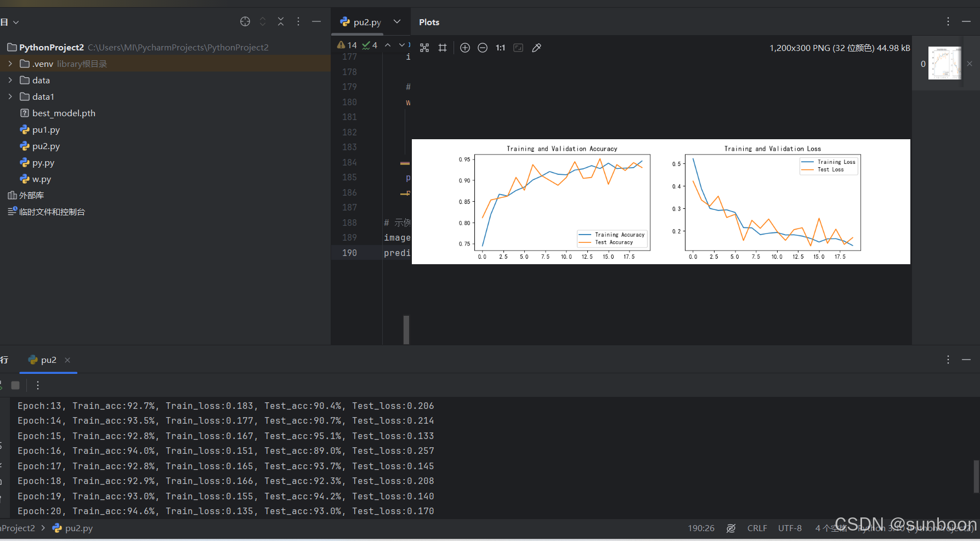Toggle next highlighted problem arrow
980x541 pixels.
pyautogui.click(x=402, y=45)
